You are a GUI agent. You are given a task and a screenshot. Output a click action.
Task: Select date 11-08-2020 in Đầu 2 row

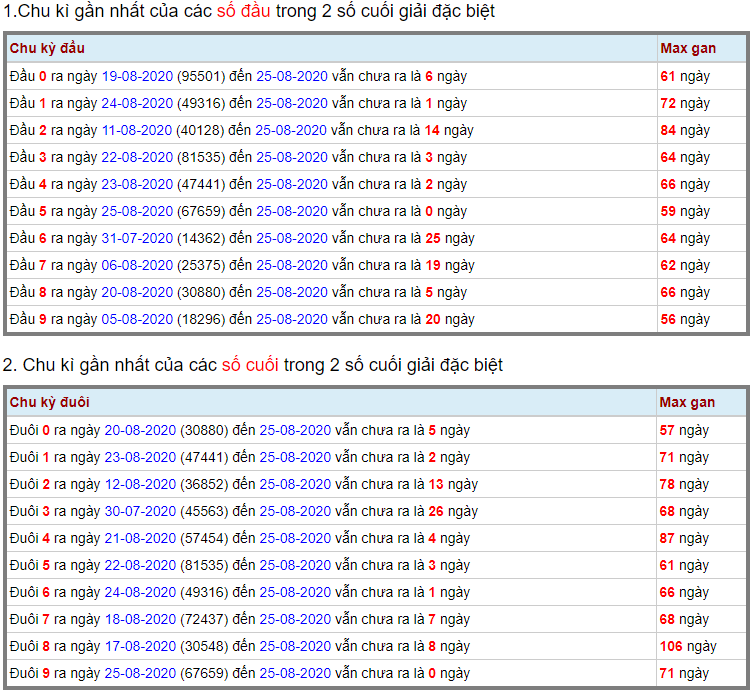pos(137,130)
